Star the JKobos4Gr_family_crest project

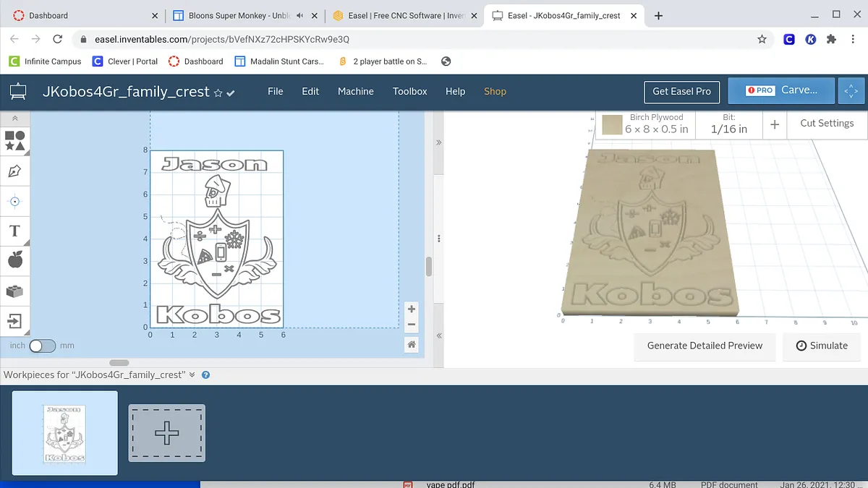tap(218, 93)
